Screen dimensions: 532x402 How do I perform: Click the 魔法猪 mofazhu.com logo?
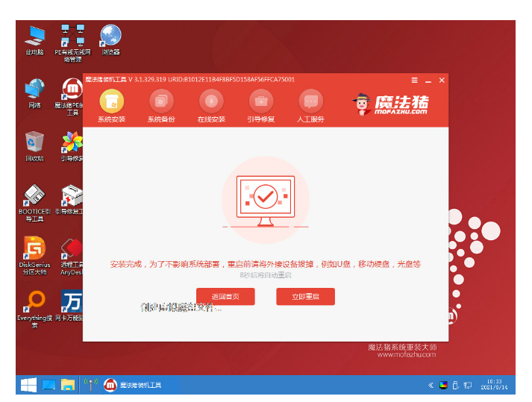coord(390,104)
